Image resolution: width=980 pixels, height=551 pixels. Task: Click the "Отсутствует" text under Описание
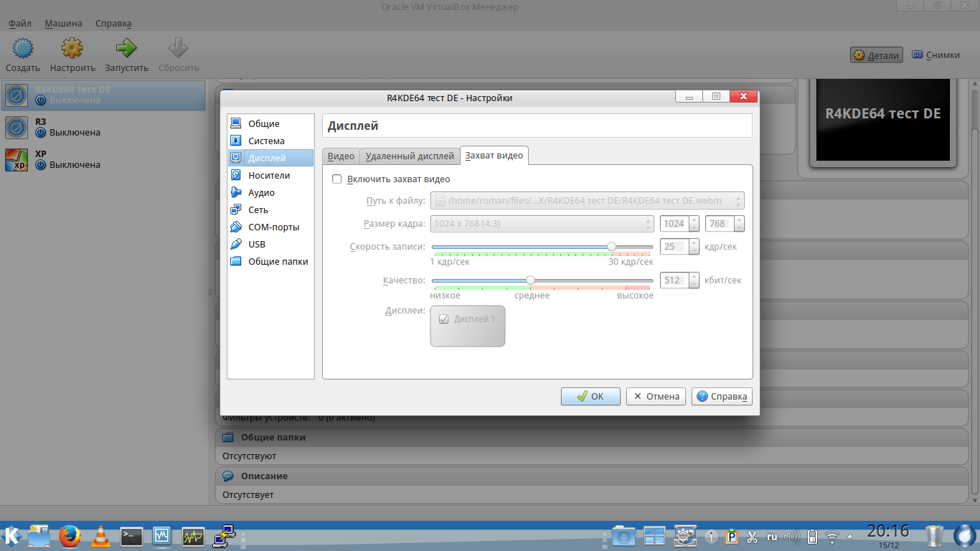(248, 495)
